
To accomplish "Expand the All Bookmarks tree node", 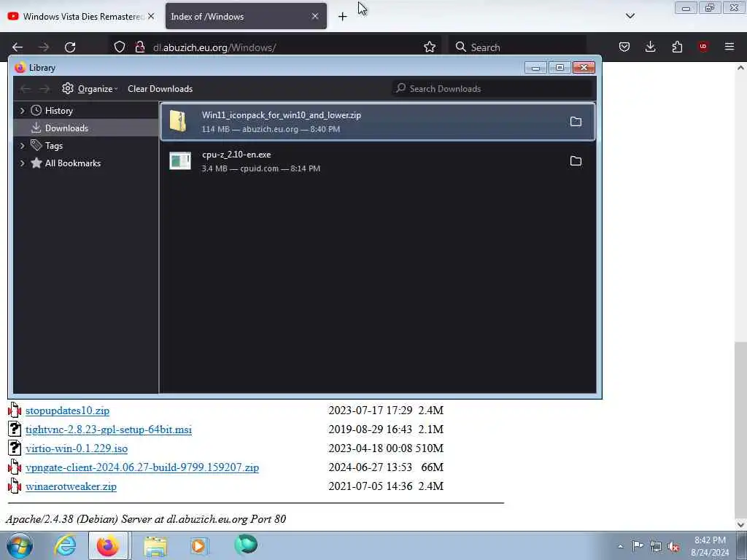I will (x=22, y=163).
